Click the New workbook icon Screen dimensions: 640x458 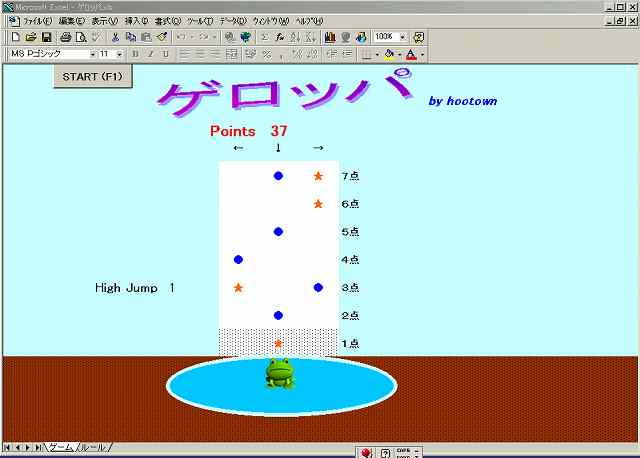pos(14,37)
